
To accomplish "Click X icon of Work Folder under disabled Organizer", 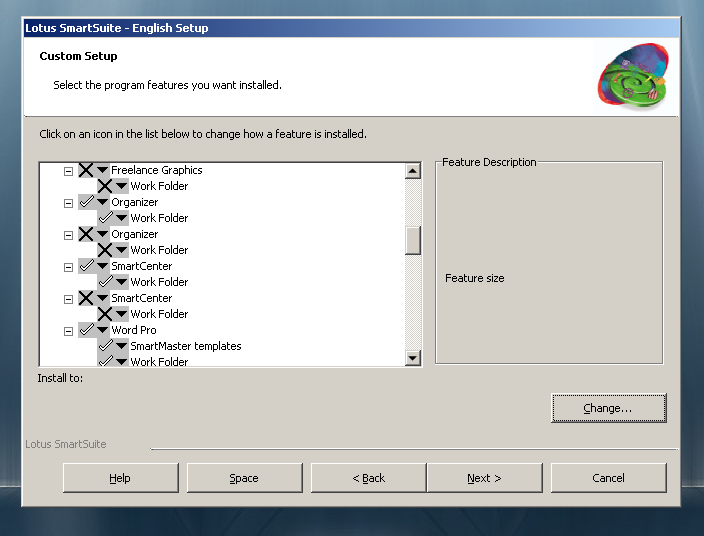I will click(x=113, y=250).
